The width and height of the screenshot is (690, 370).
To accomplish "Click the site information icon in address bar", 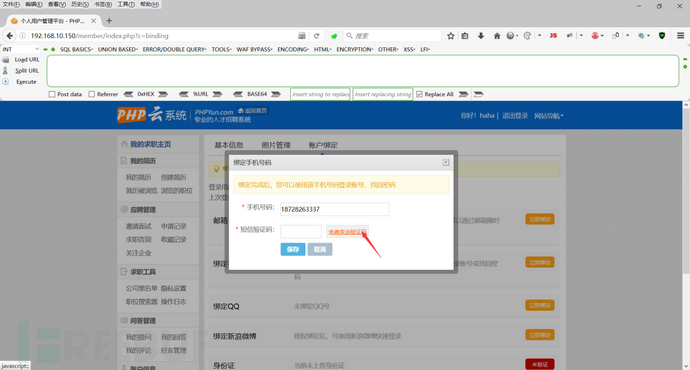I will [x=22, y=36].
